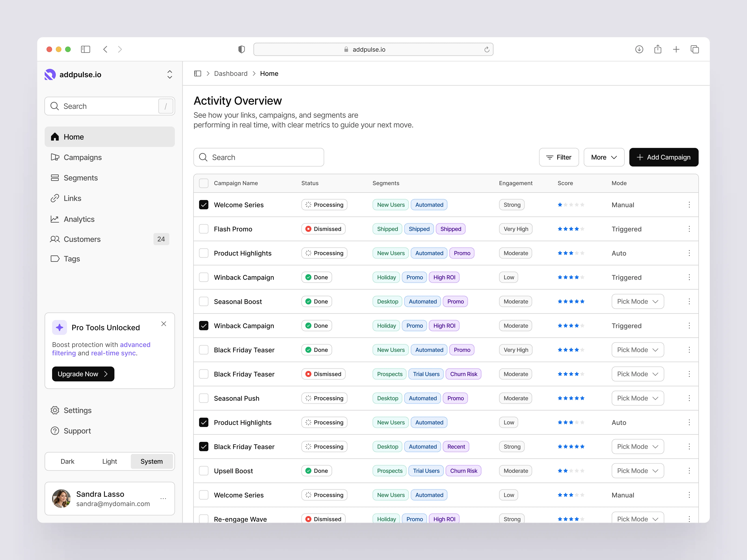Screen dimensions: 747x560
Task: Select the Seasonal Boost row checkbox
Action: pyautogui.click(x=204, y=301)
